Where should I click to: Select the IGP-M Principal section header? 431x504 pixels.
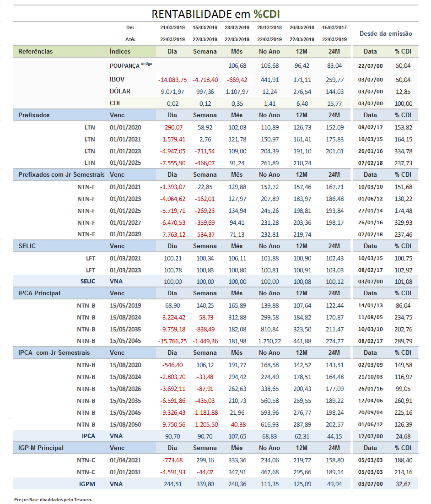(41, 448)
